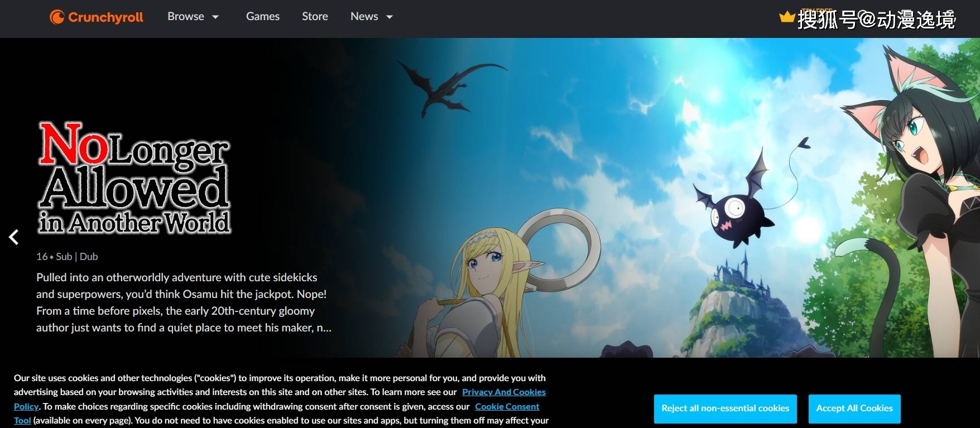Open the Browse dropdown menu

(193, 17)
